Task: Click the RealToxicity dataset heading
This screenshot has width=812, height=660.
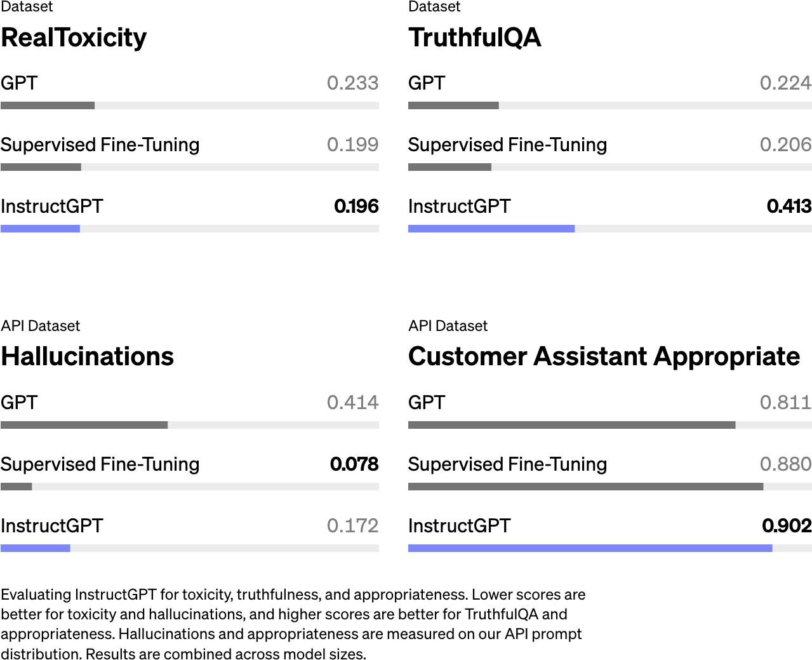Action: [x=74, y=37]
